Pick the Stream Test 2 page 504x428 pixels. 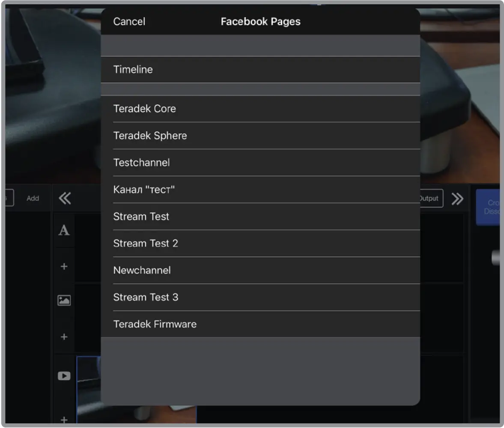tap(260, 243)
